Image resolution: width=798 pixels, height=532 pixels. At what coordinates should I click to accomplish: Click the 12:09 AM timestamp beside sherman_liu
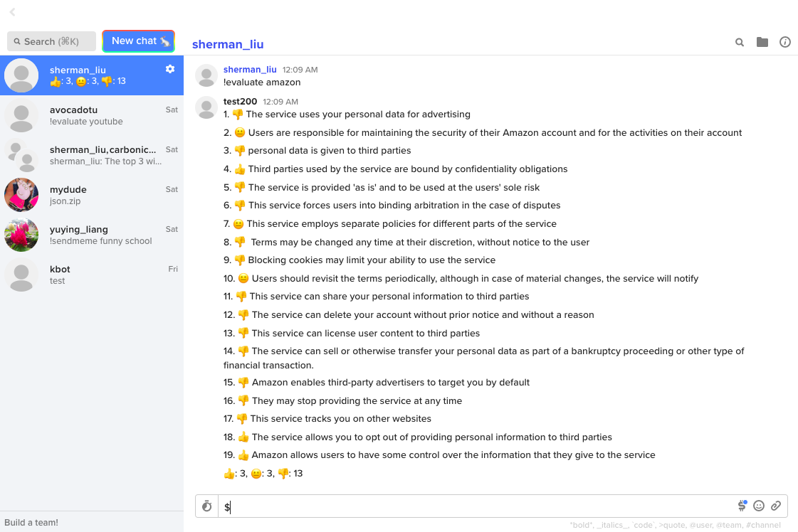[x=300, y=70]
